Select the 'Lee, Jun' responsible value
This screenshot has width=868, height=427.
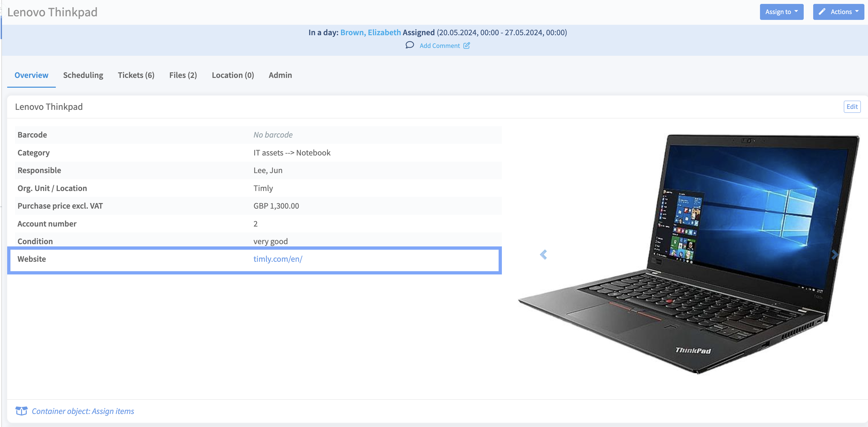(x=268, y=170)
